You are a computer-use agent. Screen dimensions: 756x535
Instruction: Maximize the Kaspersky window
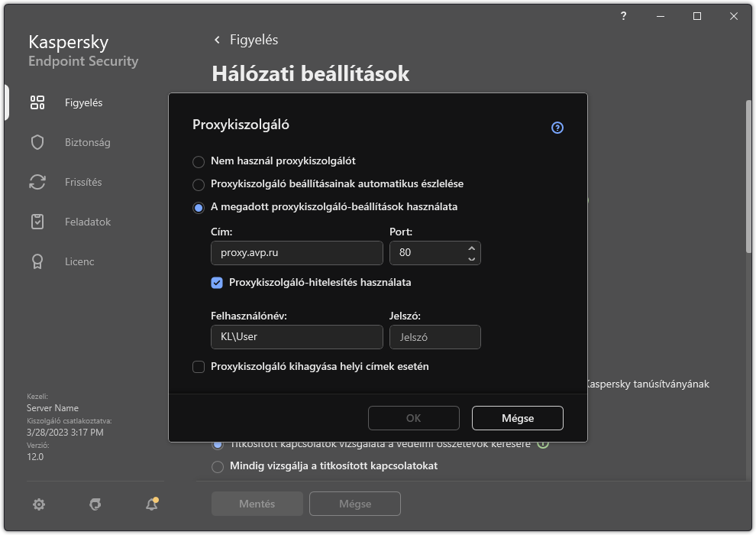[697, 16]
